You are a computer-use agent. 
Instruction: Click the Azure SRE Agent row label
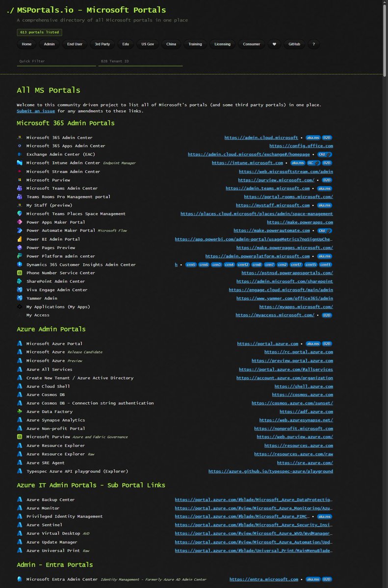tap(46, 463)
